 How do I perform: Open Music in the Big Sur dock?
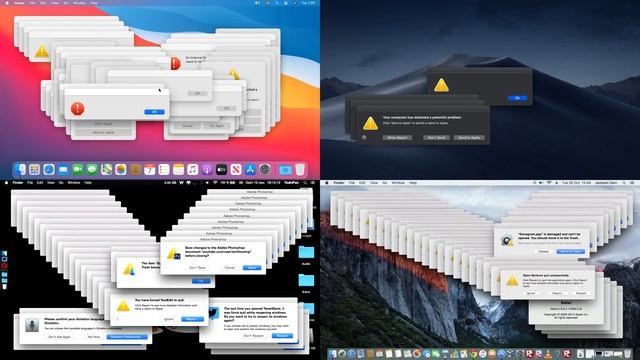point(193,169)
